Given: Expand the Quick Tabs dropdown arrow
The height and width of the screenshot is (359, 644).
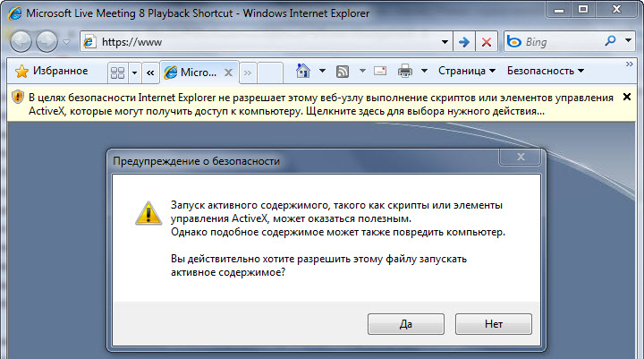Looking at the screenshot, I should pyautogui.click(x=135, y=72).
